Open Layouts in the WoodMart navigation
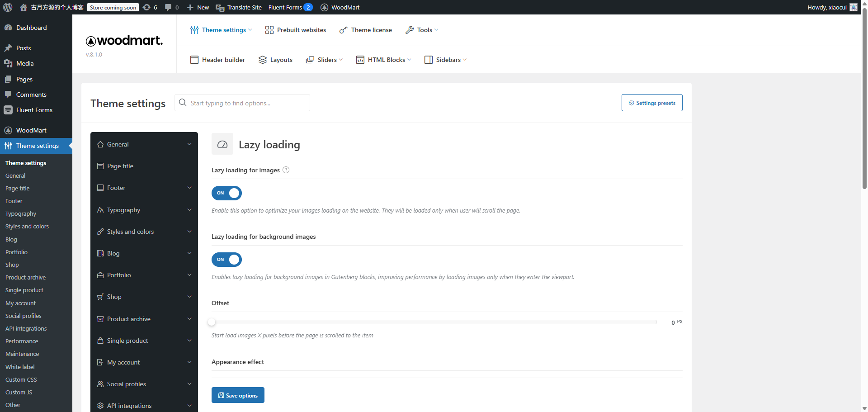 pyautogui.click(x=275, y=60)
